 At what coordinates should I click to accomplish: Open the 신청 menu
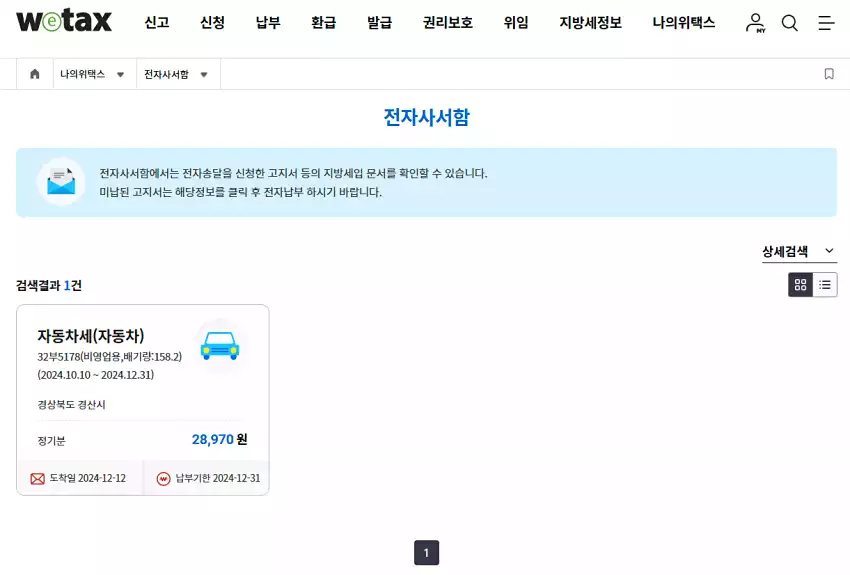tap(212, 22)
